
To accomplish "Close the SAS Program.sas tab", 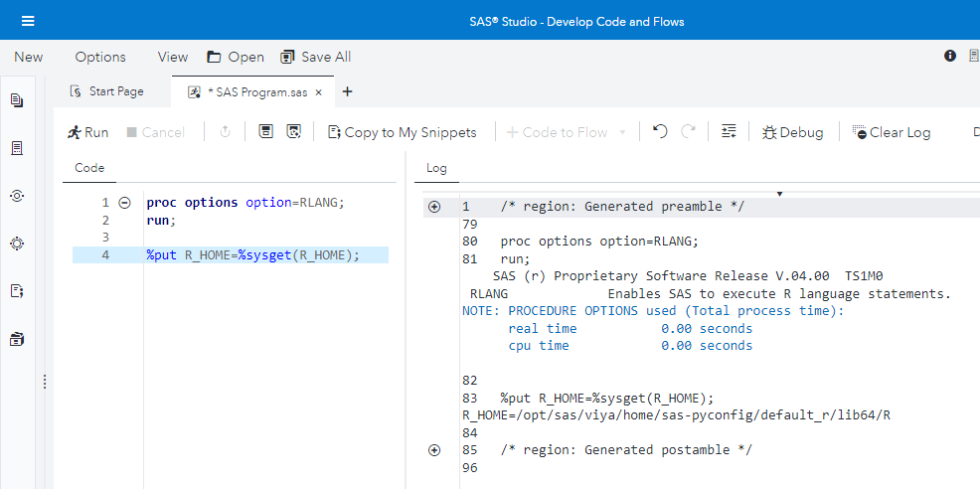I will (x=318, y=92).
